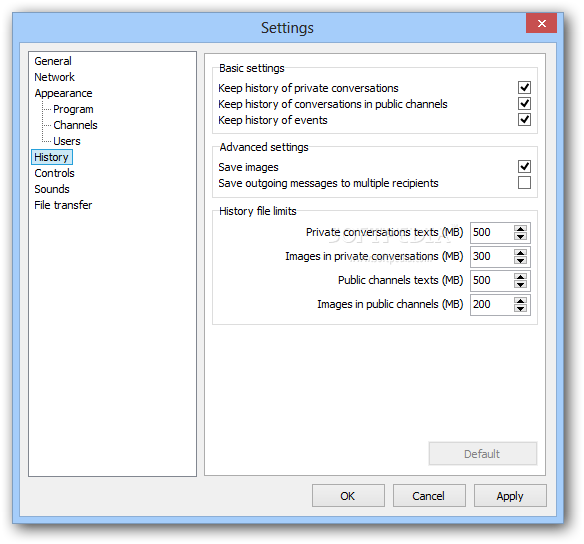The image size is (584, 544).
Task: Increase Public channels texts limit
Action: [x=520, y=277]
